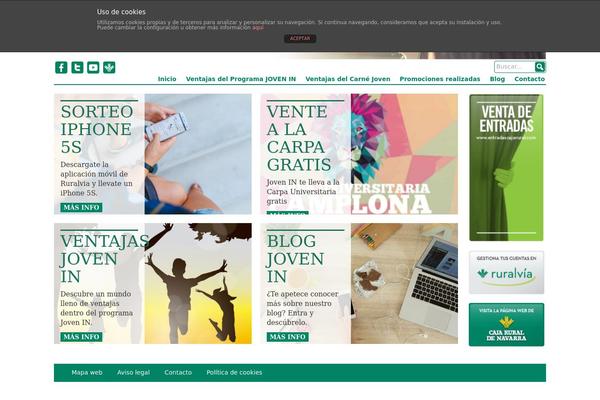Image resolution: width=600 pixels, height=400 pixels.
Task: Open the Ventajas Joven IN heading
Action: pos(104,259)
